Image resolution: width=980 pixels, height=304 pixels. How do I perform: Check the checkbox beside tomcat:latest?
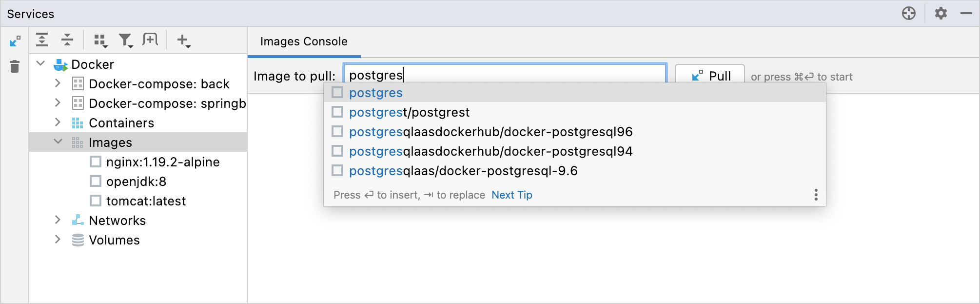point(96,201)
